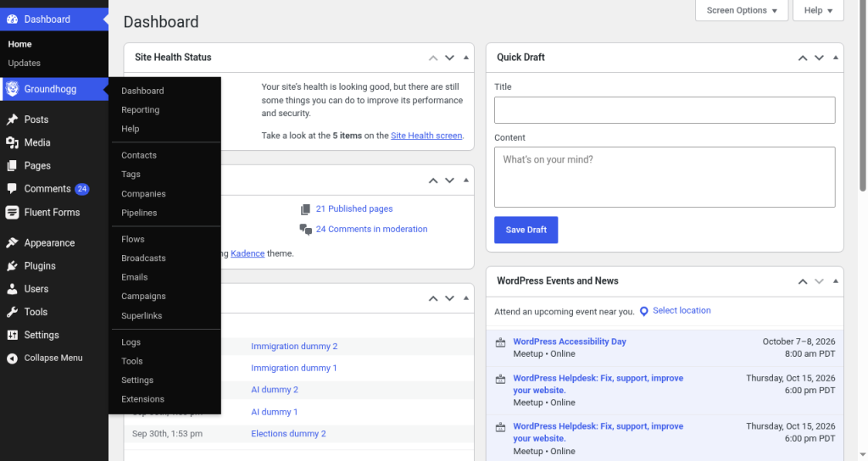Click the Tools wrench icon in the sidebar
Viewport: 868px width, 461px height.
pyautogui.click(x=12, y=312)
